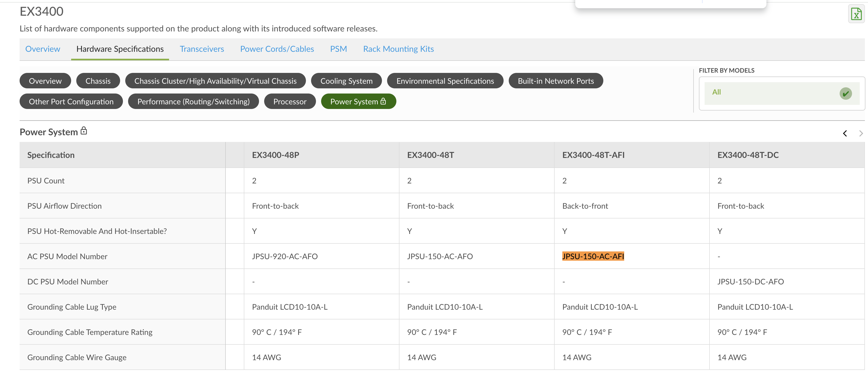
Task: Click the AC PSU Model Number label
Action: (x=67, y=256)
